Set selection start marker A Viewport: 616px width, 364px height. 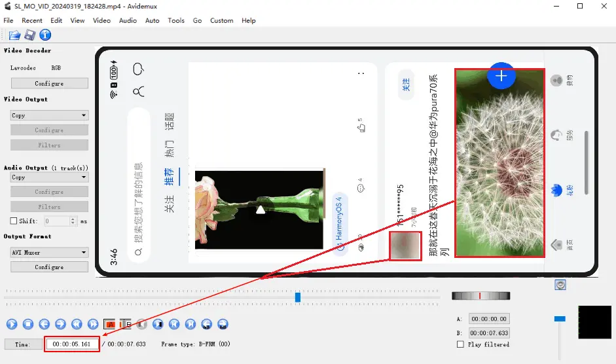[x=109, y=324]
